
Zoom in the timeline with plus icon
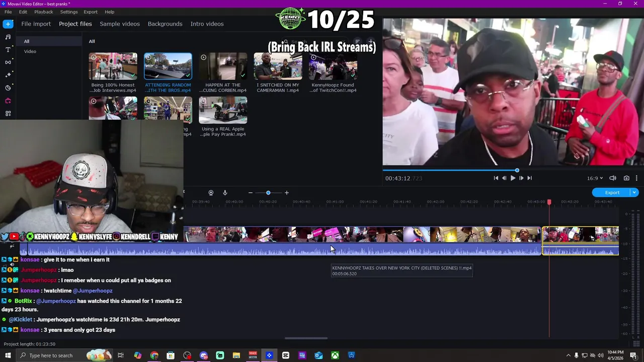[287, 193]
